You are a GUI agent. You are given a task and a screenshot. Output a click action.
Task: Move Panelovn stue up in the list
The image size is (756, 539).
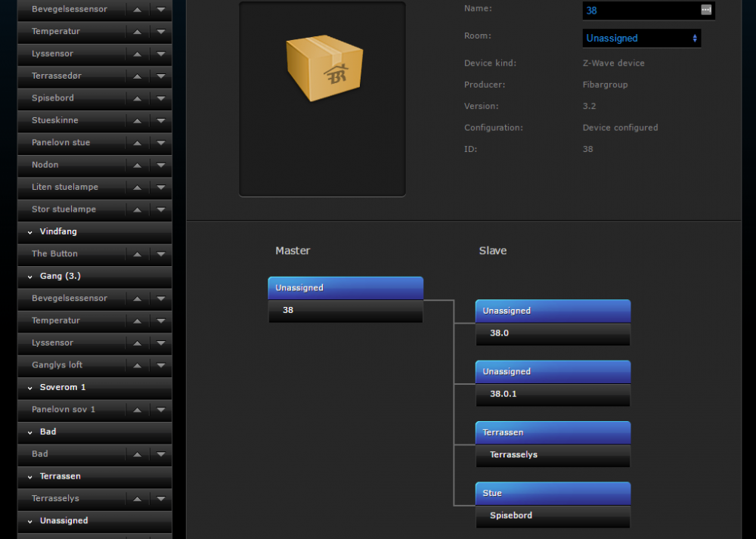click(137, 143)
